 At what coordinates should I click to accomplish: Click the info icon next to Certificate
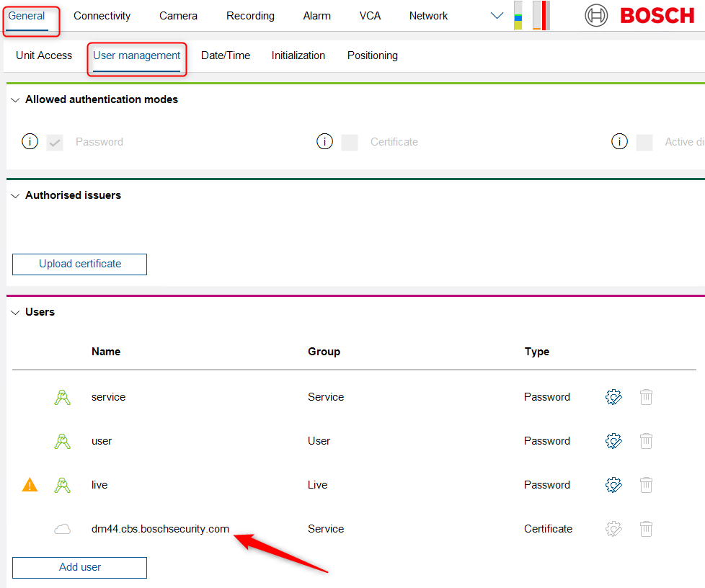(x=324, y=142)
